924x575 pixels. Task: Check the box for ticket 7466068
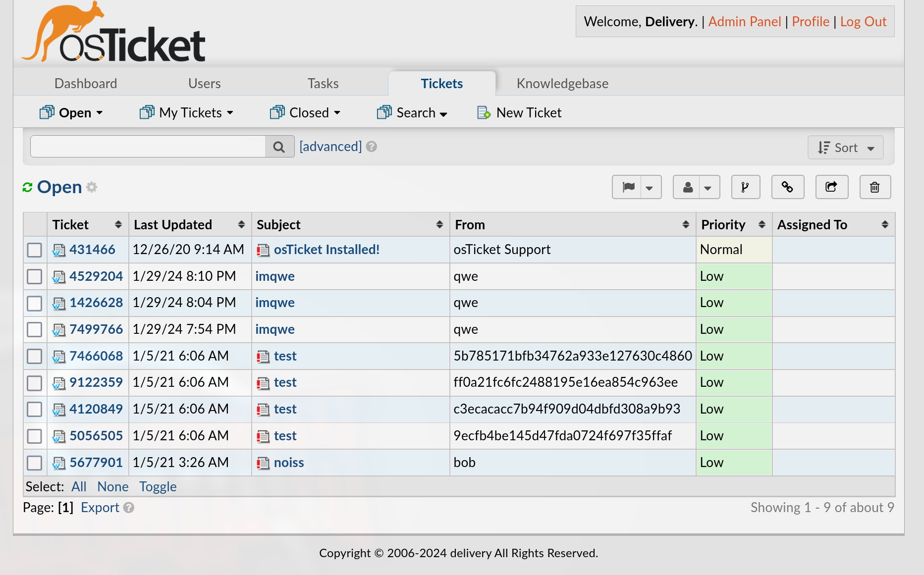(35, 356)
